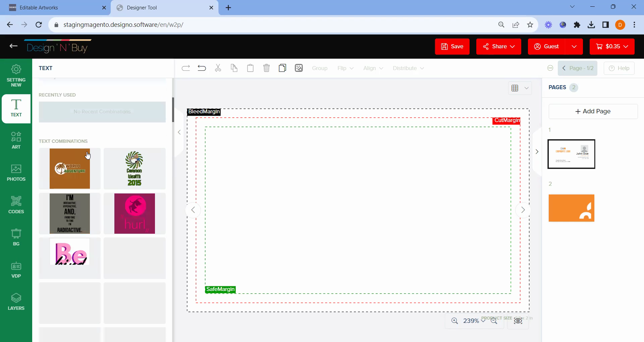Click the clipboard paste icon
644x342 pixels.
[250, 68]
